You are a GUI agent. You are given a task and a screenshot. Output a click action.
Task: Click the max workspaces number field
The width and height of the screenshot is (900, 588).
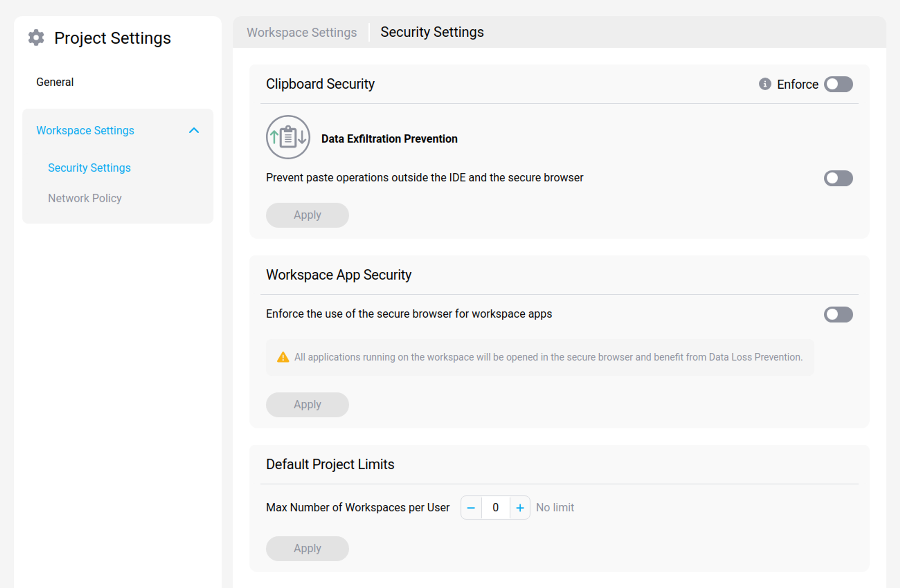495,508
